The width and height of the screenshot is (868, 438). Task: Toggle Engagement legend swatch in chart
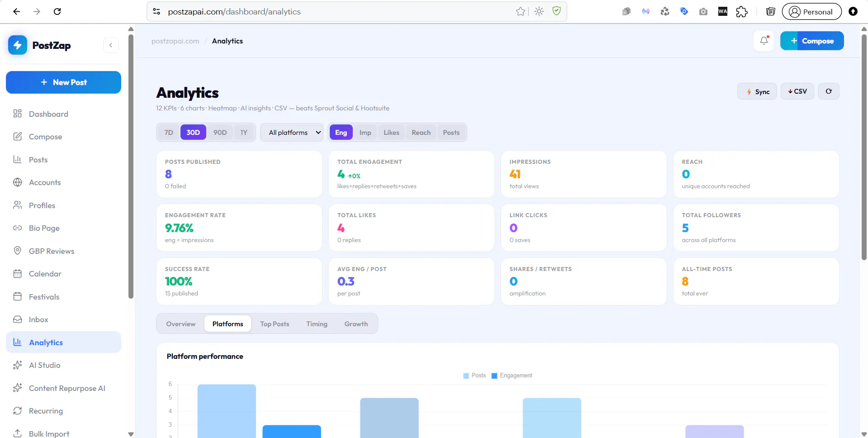(494, 376)
